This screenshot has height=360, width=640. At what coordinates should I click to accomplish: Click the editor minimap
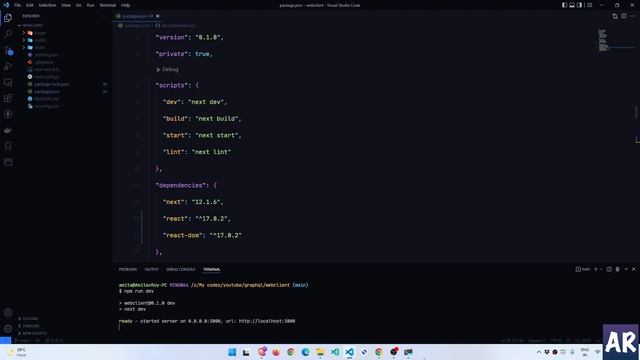point(615,41)
